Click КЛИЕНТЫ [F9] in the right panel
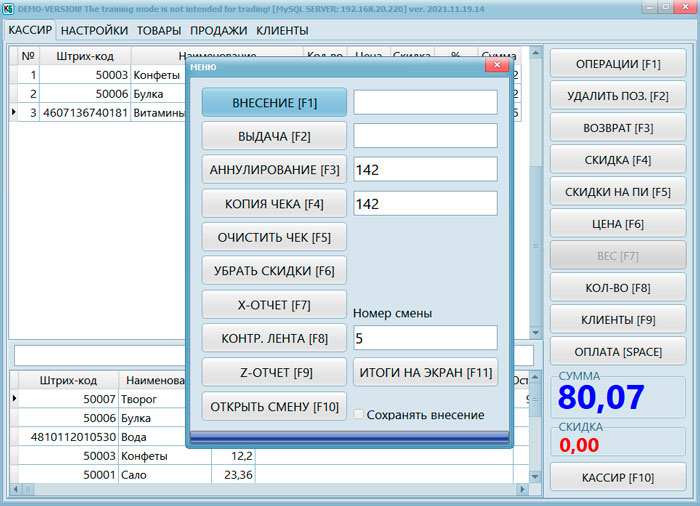 coord(618,320)
